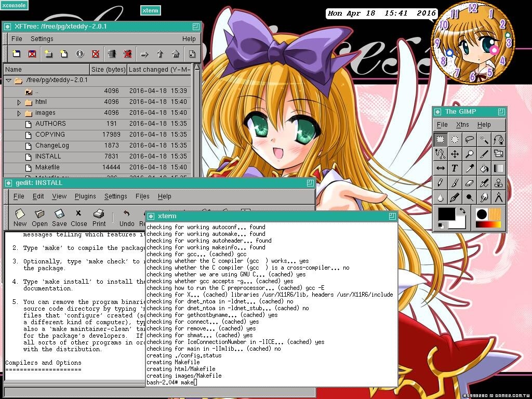
Task: Select the Fuzzy Select magic wand tool
Action: [x=484, y=139]
